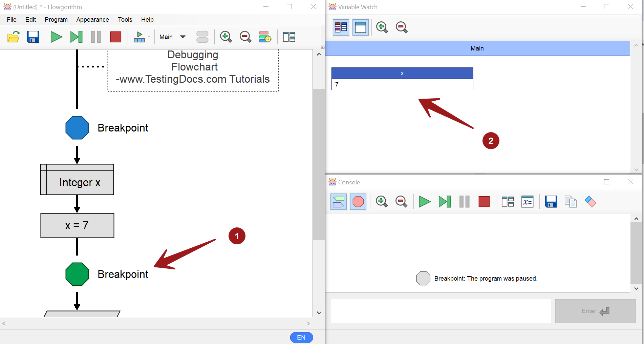Image resolution: width=644 pixels, height=344 pixels.
Task: Toggle the tiled variable layout in Variable Watch
Action: click(x=341, y=27)
